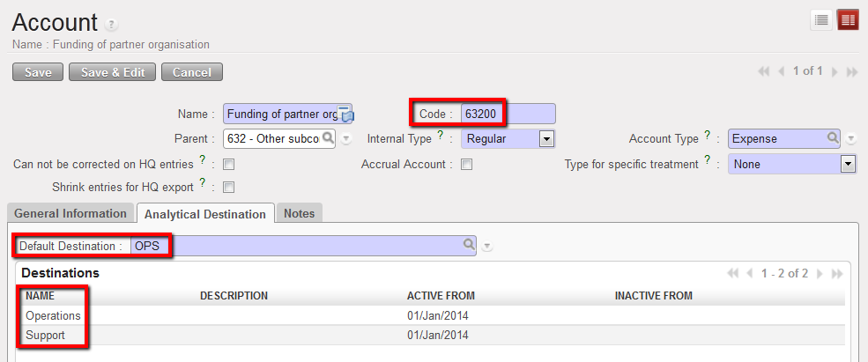Switch to list view icon

coord(821,20)
